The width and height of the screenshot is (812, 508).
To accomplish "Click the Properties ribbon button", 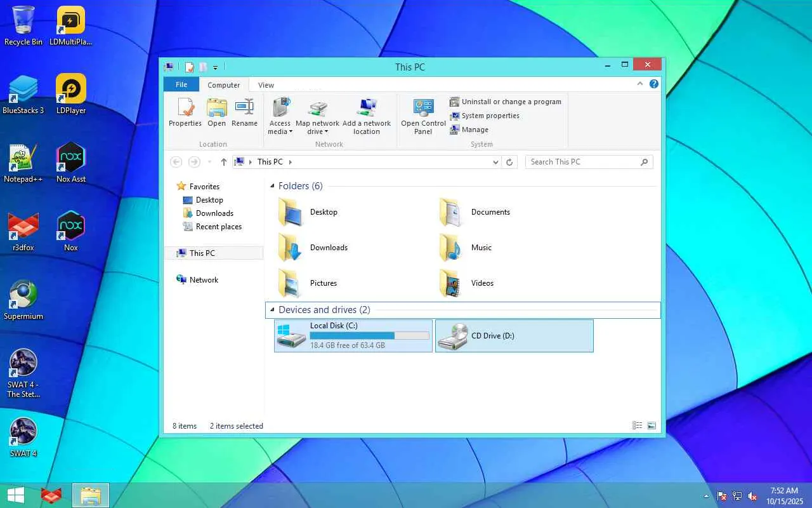I will click(x=185, y=113).
